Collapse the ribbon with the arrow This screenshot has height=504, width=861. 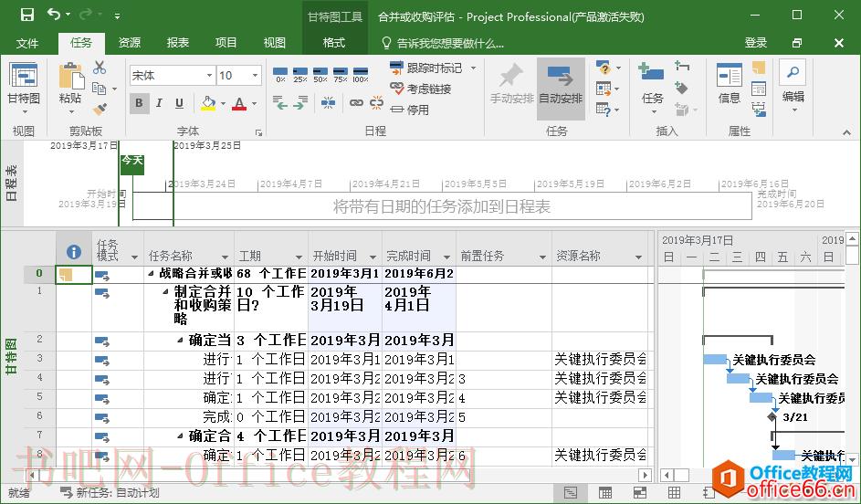[x=846, y=131]
